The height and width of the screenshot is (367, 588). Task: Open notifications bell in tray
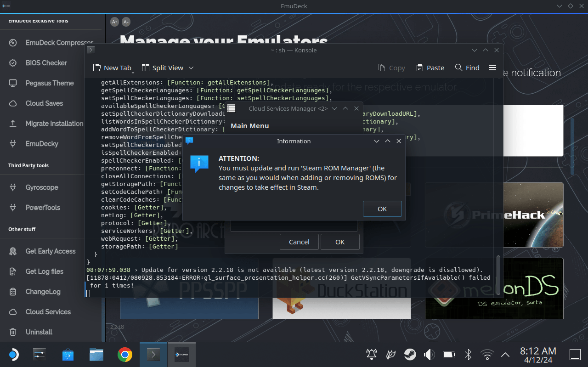tap(371, 354)
